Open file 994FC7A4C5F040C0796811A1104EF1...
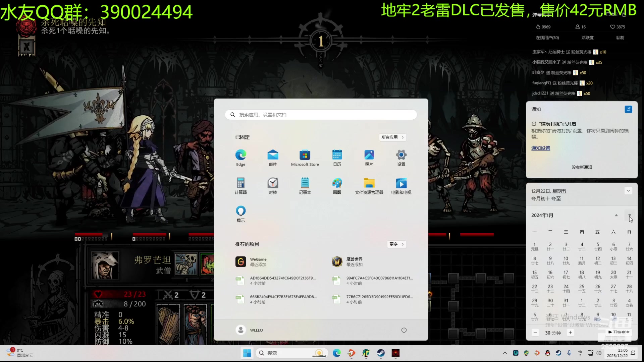 pyautogui.click(x=372, y=281)
